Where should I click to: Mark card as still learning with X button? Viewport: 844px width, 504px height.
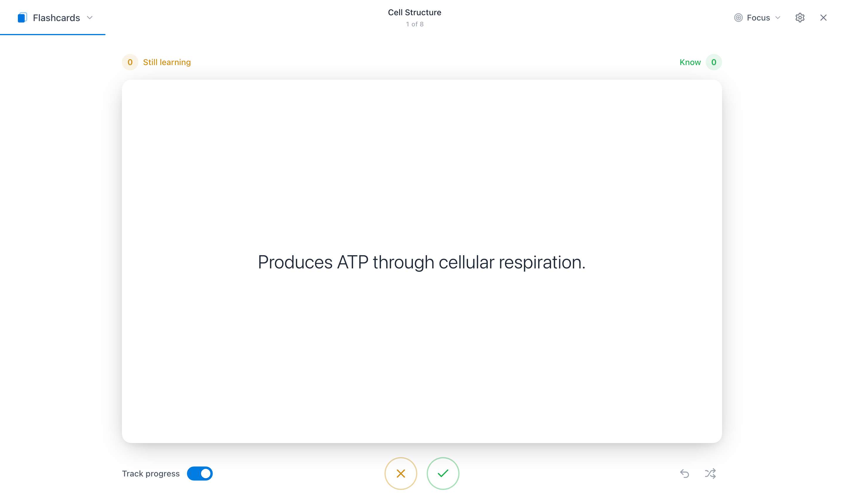(400, 473)
